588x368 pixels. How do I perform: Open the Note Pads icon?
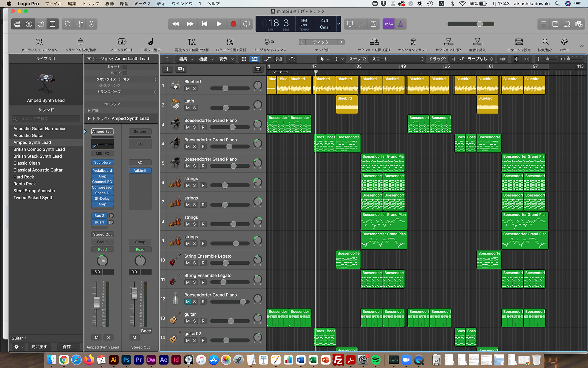(555, 24)
